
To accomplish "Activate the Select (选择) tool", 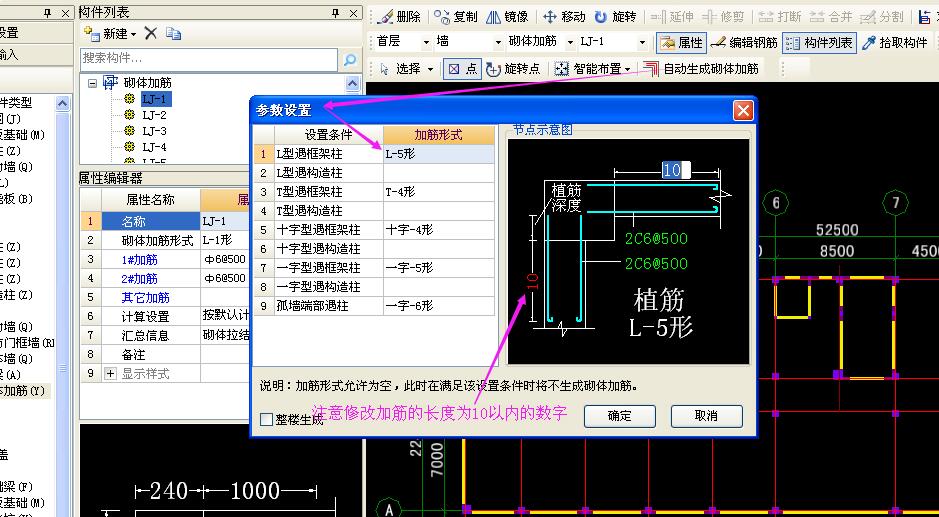I will point(401,69).
